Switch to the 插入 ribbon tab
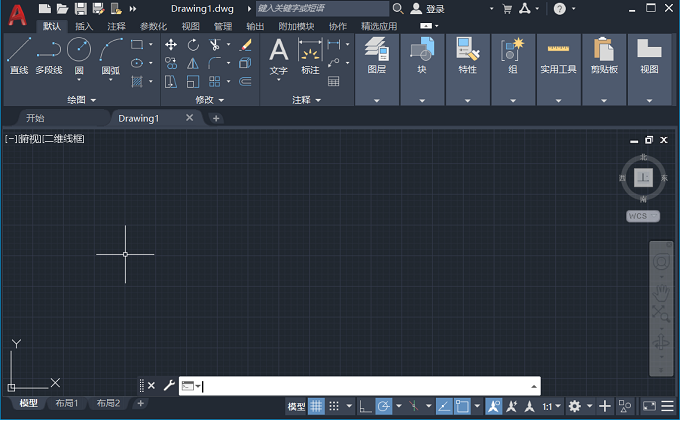This screenshot has height=421, width=680. (x=84, y=26)
